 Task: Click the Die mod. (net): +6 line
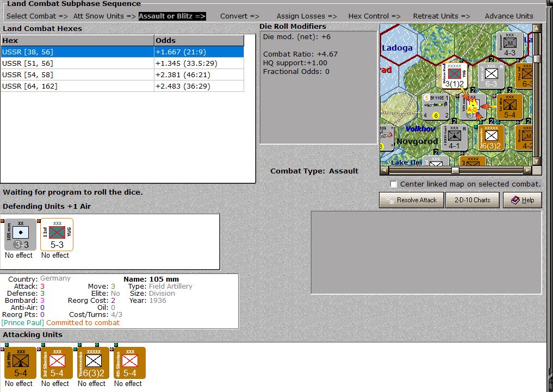click(296, 36)
